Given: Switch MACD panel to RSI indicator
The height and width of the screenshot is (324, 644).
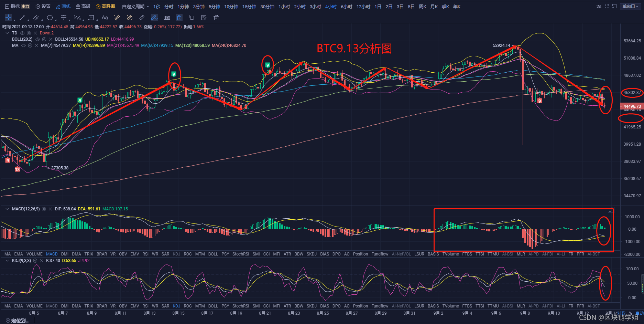Looking at the screenshot, I should [145, 254].
